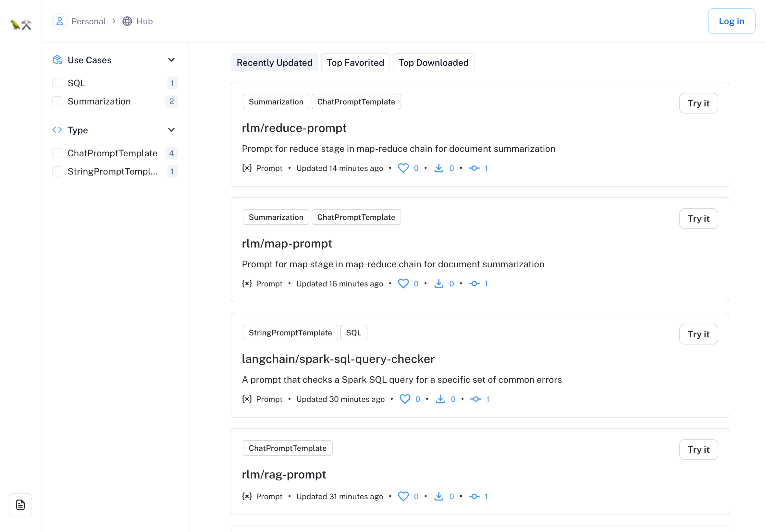The width and height of the screenshot is (766, 532).
Task: Click the Type code brackets icon
Action: [x=57, y=130]
